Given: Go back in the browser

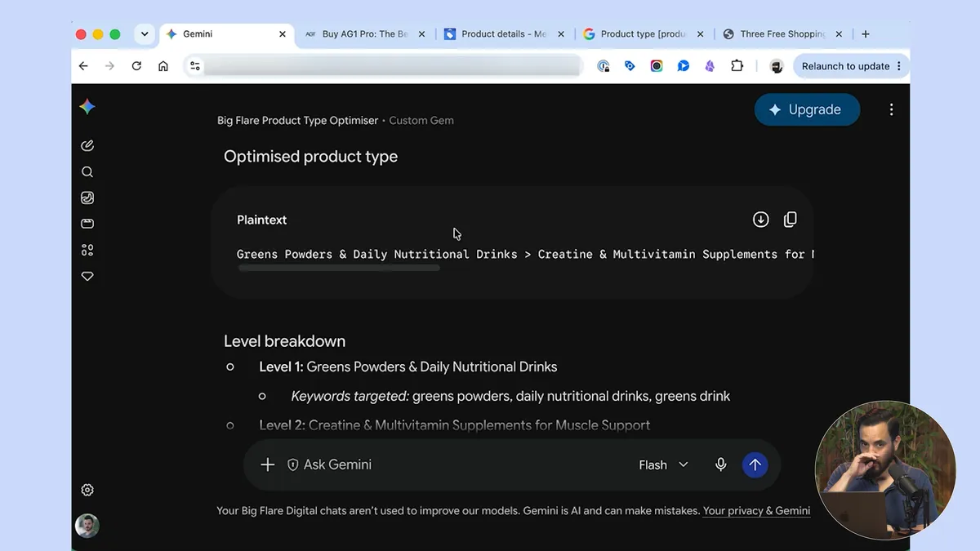Looking at the screenshot, I should pos(83,66).
